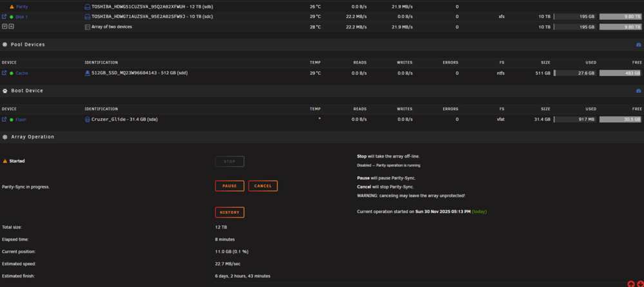The height and width of the screenshot is (287, 644).
Task: Click the 21.9 MB/s writes value for Parity
Action: [x=402, y=7]
